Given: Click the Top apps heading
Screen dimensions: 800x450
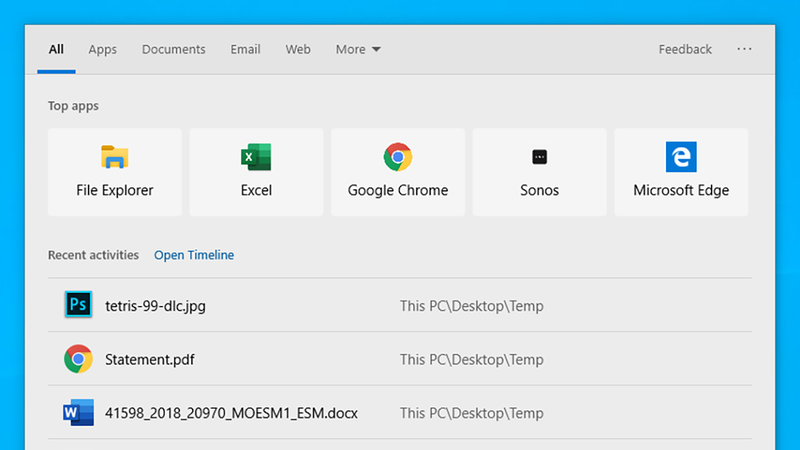Looking at the screenshot, I should coord(73,106).
